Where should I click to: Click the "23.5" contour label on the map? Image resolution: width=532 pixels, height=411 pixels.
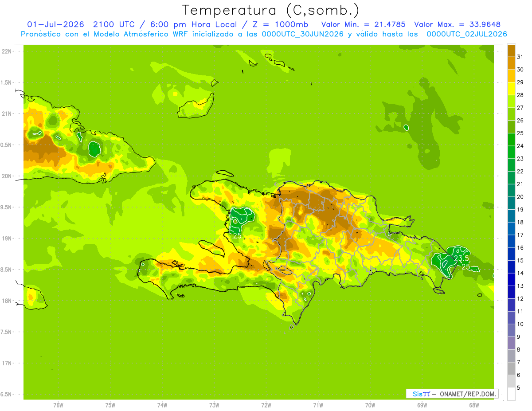(x=461, y=258)
